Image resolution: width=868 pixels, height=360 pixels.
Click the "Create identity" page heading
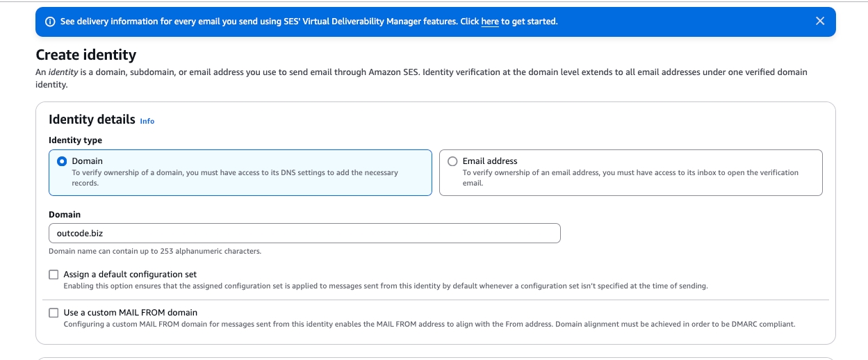point(86,55)
